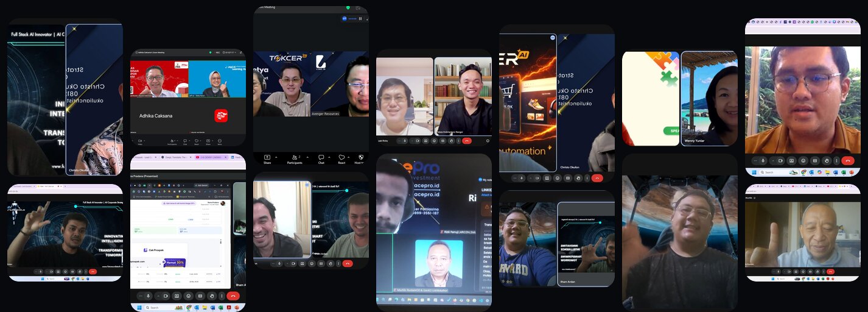Raise hand in the Cek Prospek meeting window
The height and width of the screenshot is (312, 868).
click(212, 296)
